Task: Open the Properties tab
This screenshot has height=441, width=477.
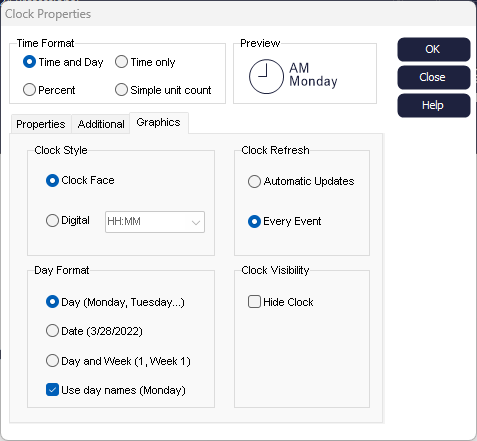Action: [41, 124]
